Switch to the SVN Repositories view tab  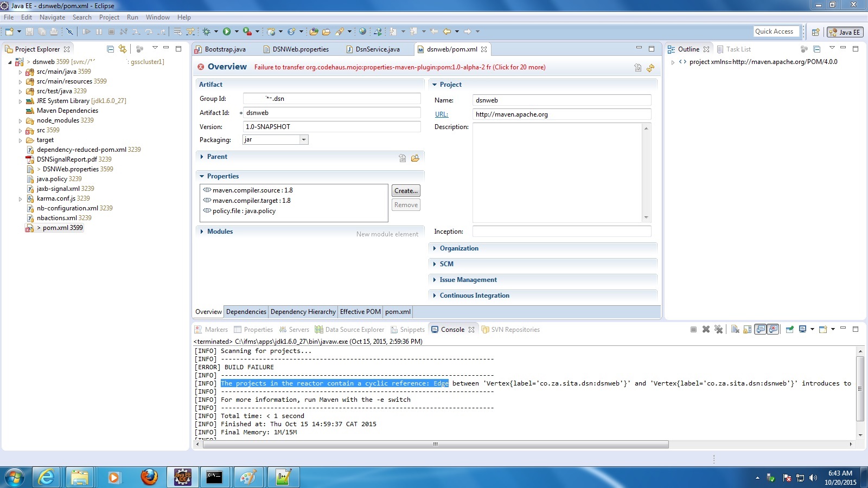pyautogui.click(x=510, y=330)
